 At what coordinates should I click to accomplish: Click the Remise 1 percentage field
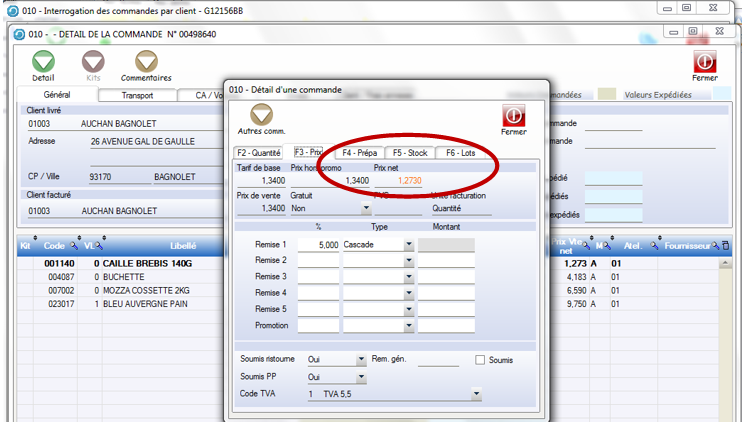pyautogui.click(x=318, y=245)
